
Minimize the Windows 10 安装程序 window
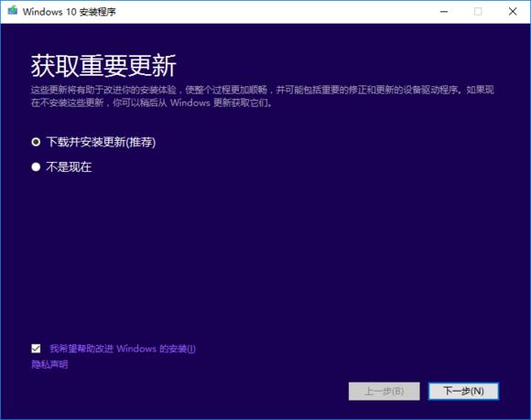tap(444, 12)
